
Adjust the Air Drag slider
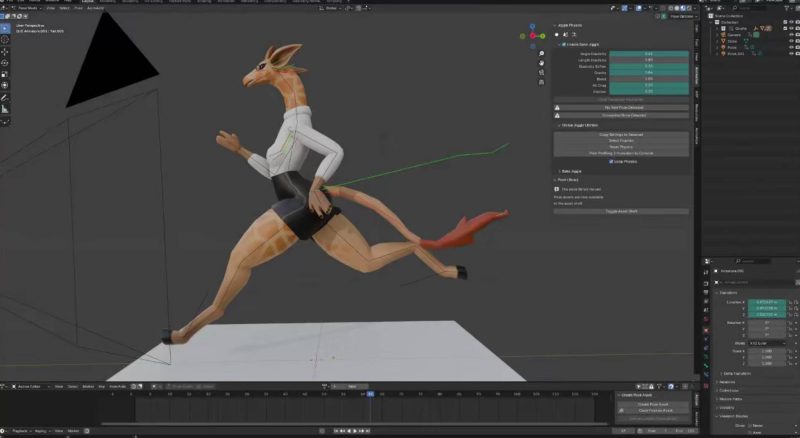tap(648, 85)
